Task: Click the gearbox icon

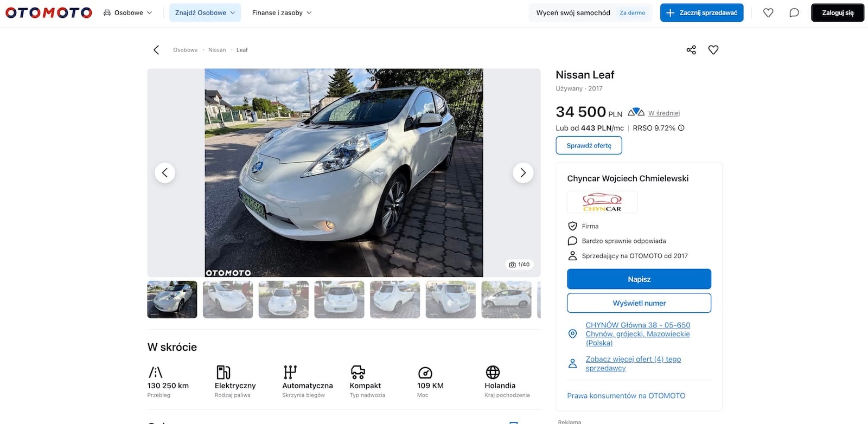Action: pos(290,372)
